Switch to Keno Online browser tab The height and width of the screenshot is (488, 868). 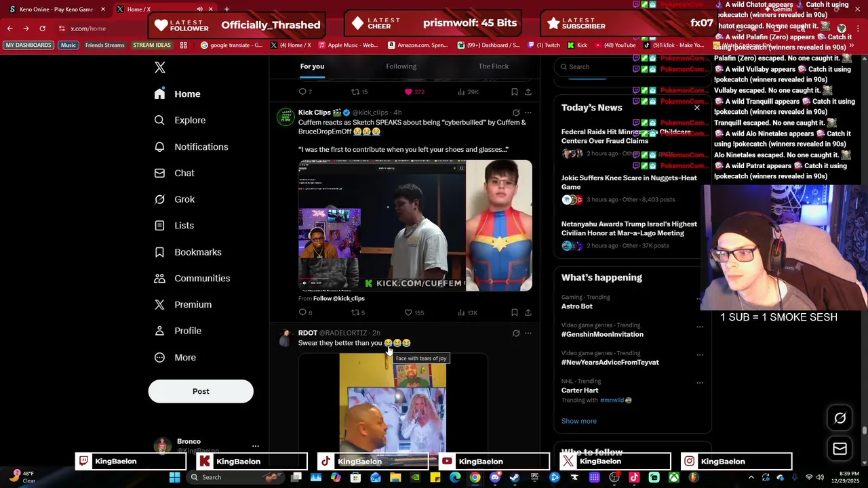(x=56, y=9)
